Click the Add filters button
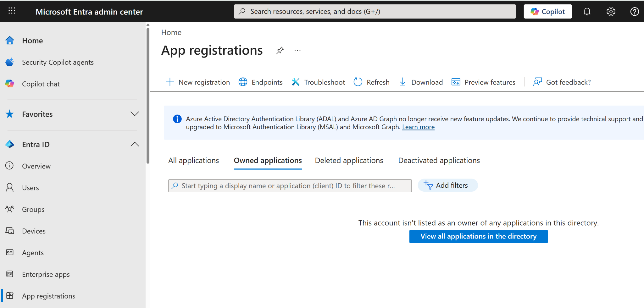This screenshot has height=308, width=644. pyautogui.click(x=447, y=185)
